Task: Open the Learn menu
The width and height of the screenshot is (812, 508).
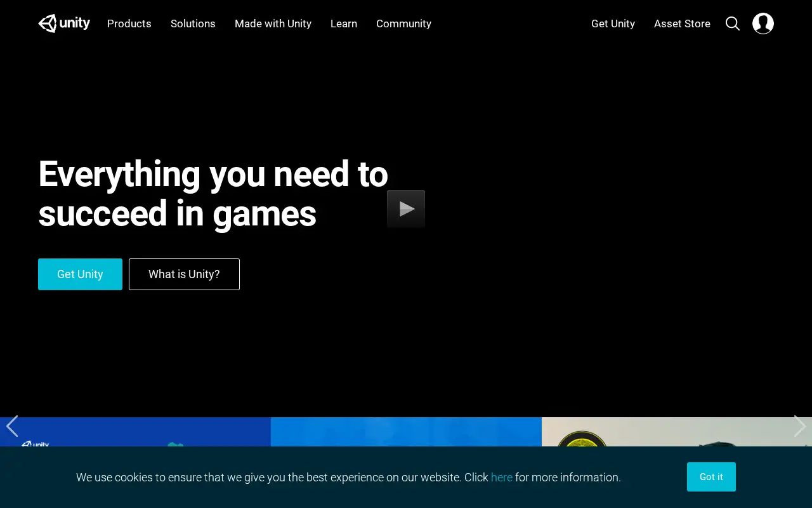Action: (344, 23)
